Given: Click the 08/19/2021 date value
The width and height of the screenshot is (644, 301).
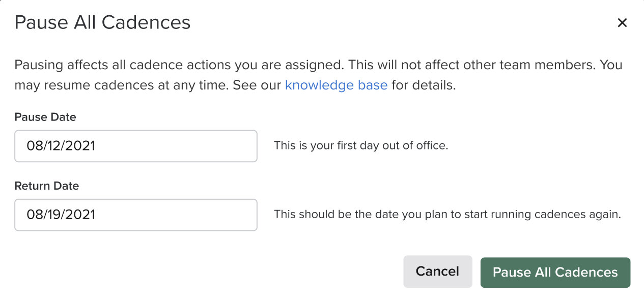Looking at the screenshot, I should click(61, 215).
